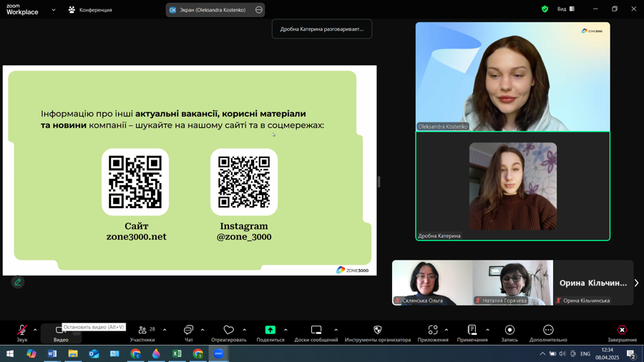The width and height of the screenshot is (644, 362).
Task: Open Copilot from the taskbar
Action: point(31,353)
